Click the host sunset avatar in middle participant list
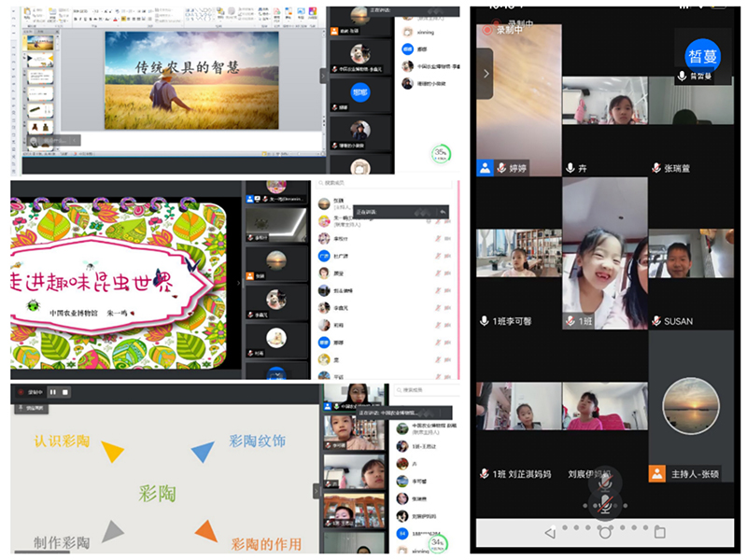The image size is (747, 560). 324,203
